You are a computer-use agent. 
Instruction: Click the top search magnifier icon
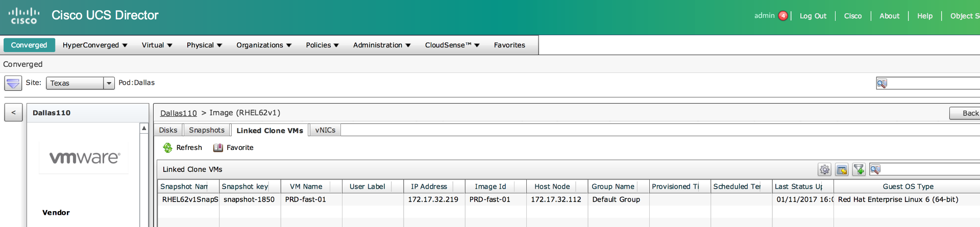tap(882, 83)
